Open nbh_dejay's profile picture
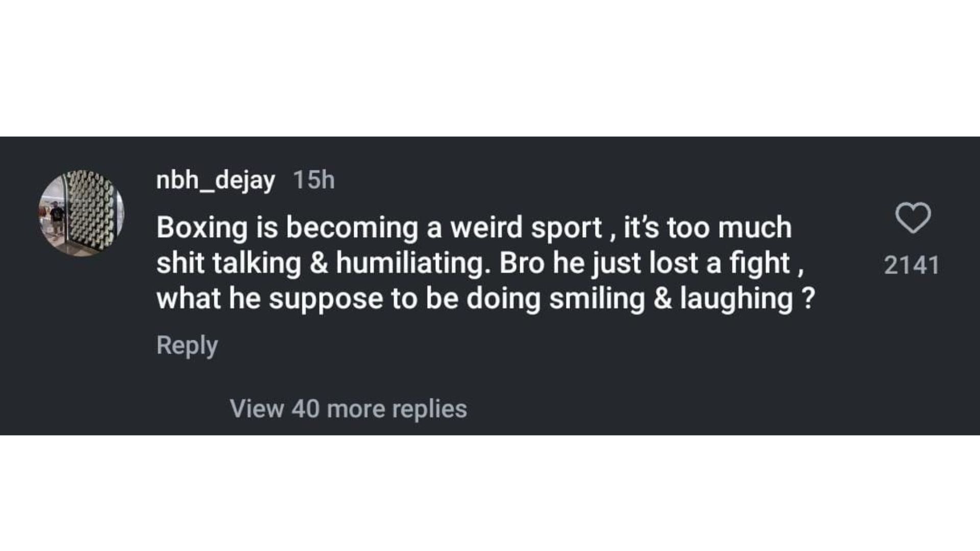The image size is (980, 551). pos(82,213)
